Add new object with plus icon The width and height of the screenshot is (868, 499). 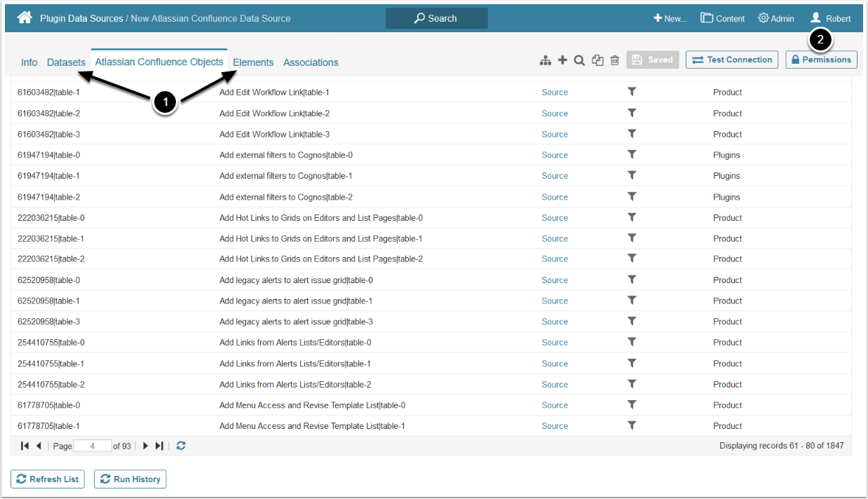[562, 60]
